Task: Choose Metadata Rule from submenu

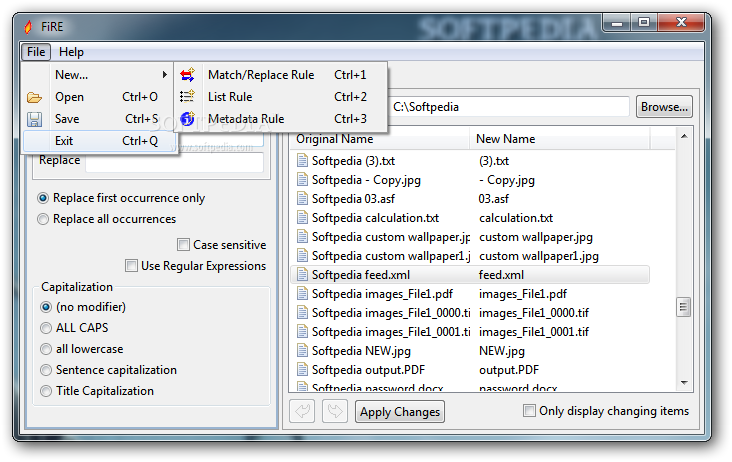Action: tap(280, 119)
